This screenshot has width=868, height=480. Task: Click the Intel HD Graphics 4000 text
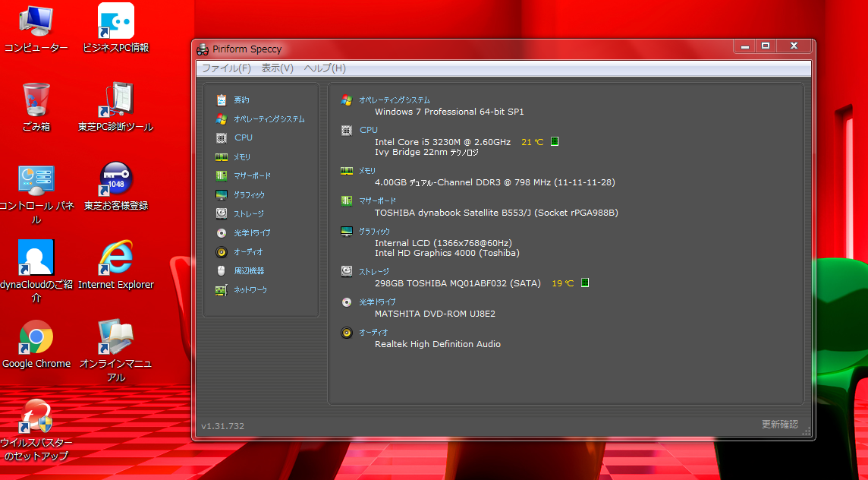pyautogui.click(x=447, y=253)
